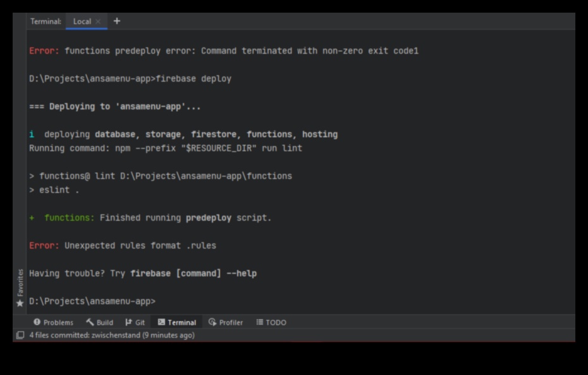Click the 'Terminal:' panel label
Image resolution: width=588 pixels, height=375 pixels.
coord(46,22)
